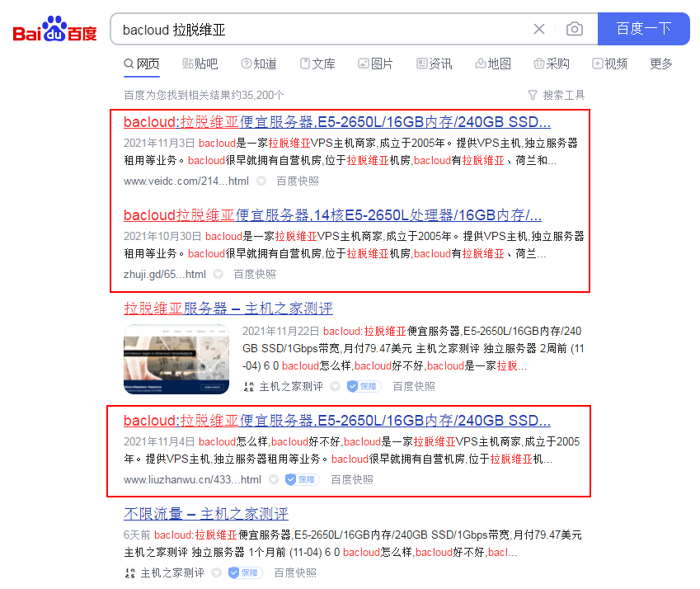Switch to the 地图 tab
The height and width of the screenshot is (589, 700).
(x=493, y=64)
